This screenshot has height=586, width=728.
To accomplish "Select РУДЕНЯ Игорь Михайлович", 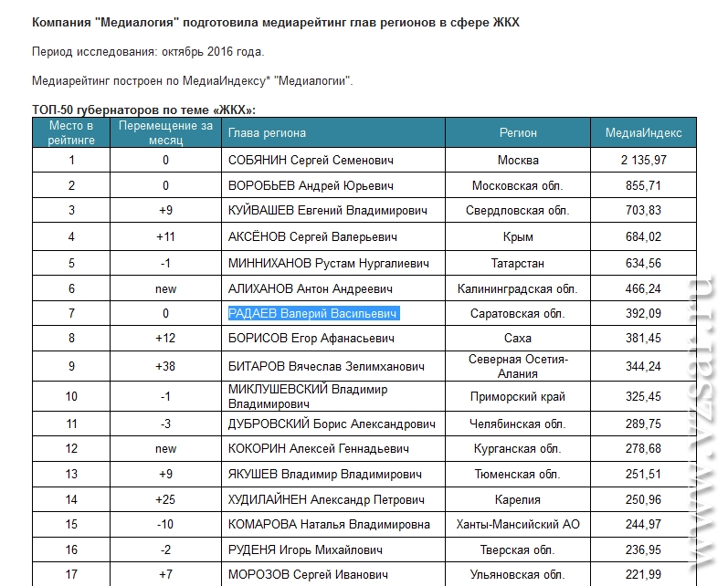I will [305, 549].
